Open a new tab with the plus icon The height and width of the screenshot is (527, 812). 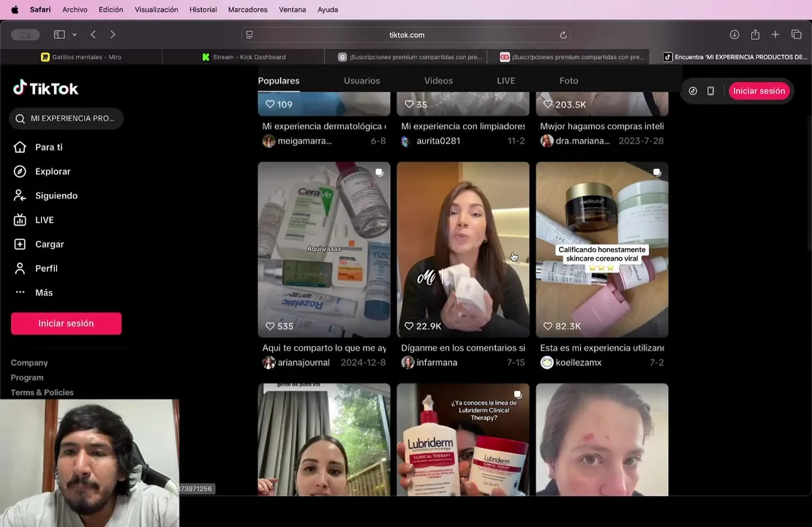[x=775, y=34]
